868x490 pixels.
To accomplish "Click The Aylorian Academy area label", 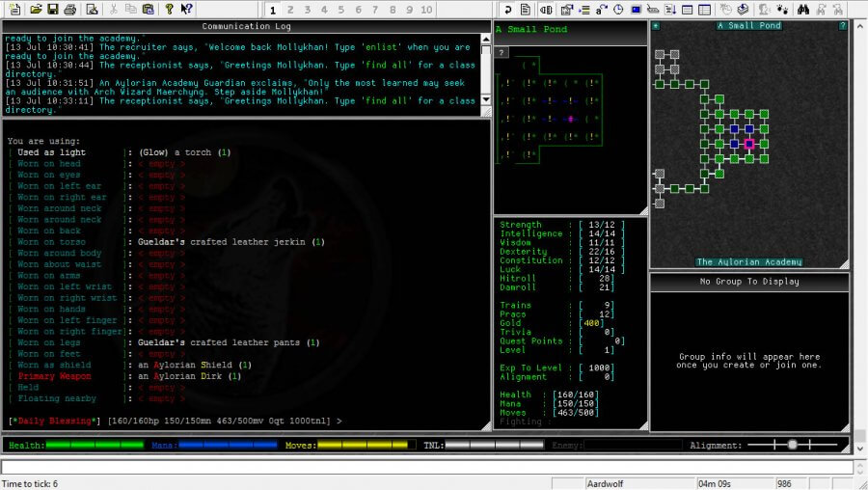I will point(748,261).
